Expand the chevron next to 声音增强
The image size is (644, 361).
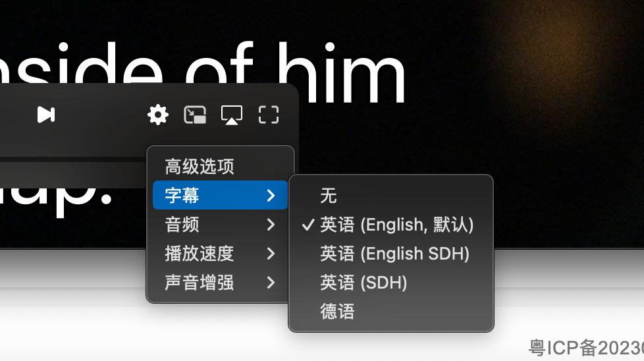271,283
